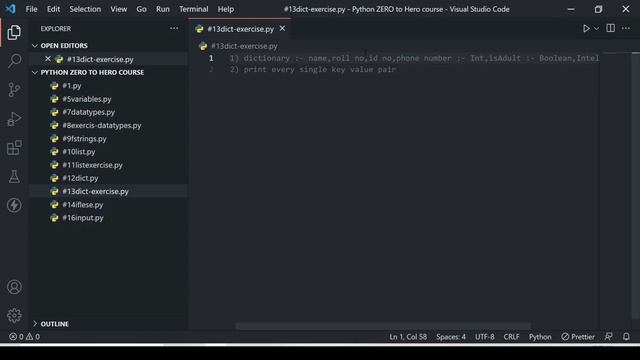Open #5variables.py file
The width and height of the screenshot is (640, 360).
tap(109, 99)
